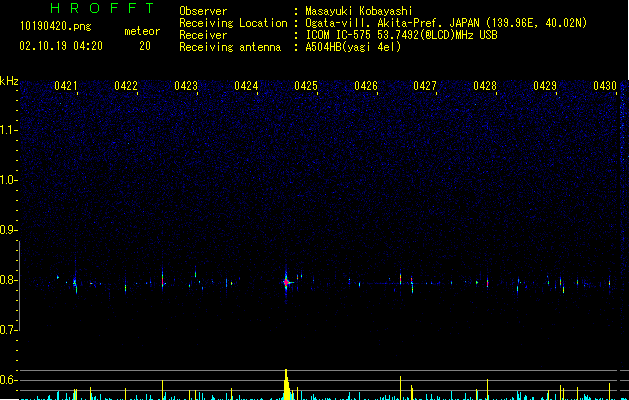Click the 0.8 frequency axis label

click(9, 280)
